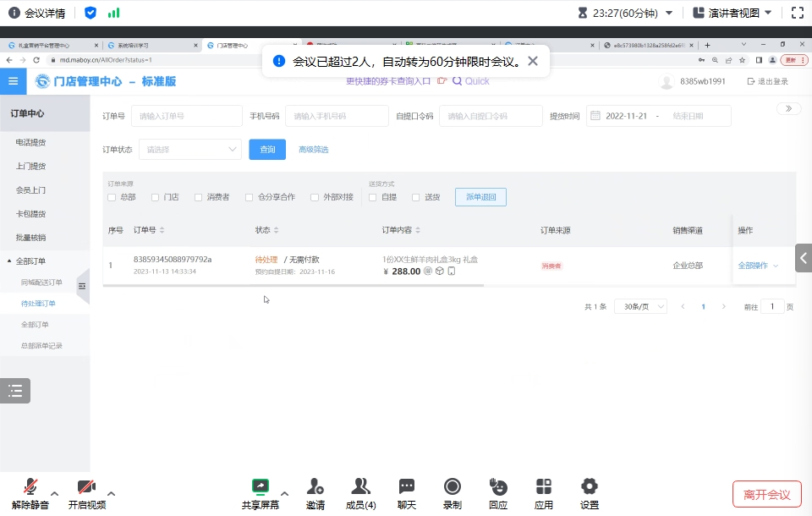Click the 高级筛选 link

click(x=313, y=150)
